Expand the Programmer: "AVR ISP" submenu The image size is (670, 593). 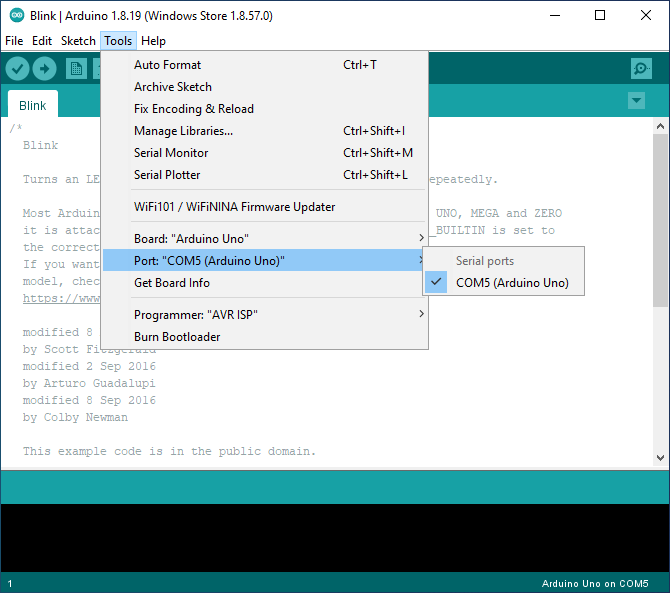[x=265, y=314]
